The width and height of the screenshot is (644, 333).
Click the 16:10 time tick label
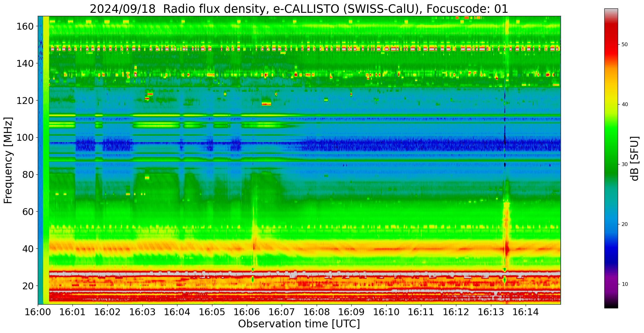coord(386,312)
